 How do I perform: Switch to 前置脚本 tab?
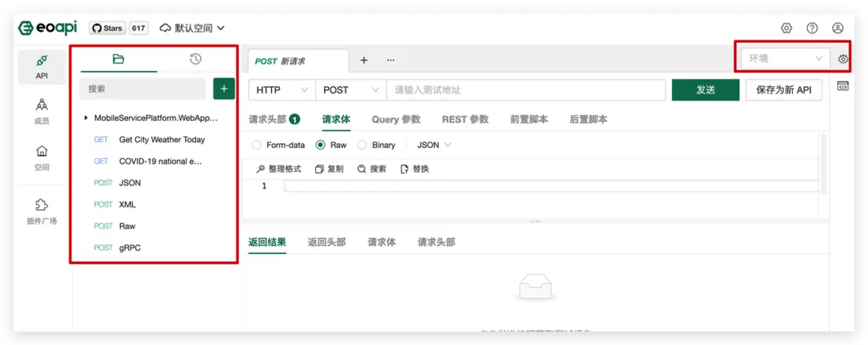pyautogui.click(x=529, y=119)
